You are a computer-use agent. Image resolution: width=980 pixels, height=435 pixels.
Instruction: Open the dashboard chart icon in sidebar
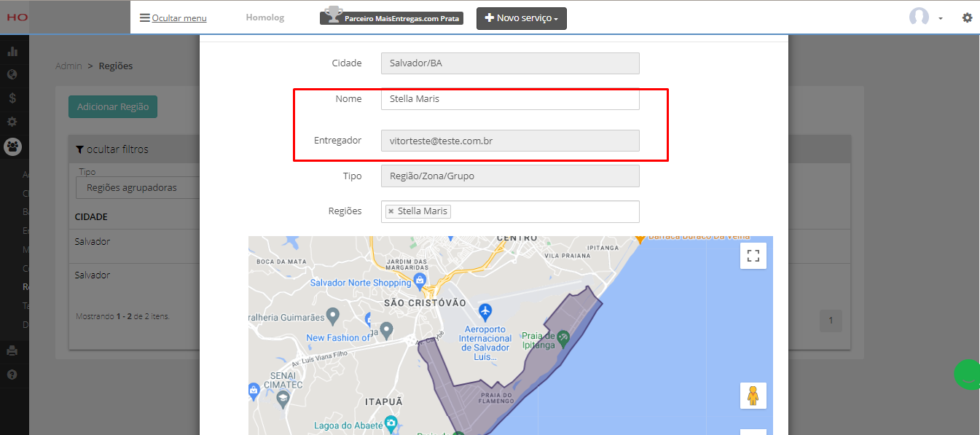click(12, 52)
